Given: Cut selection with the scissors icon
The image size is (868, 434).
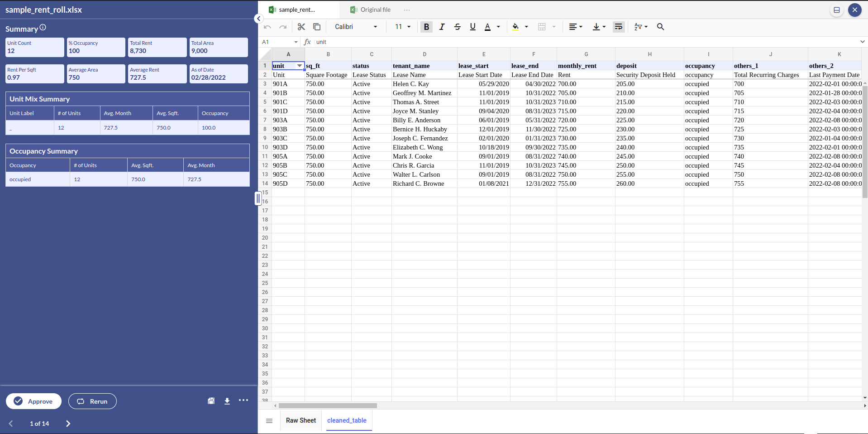Looking at the screenshot, I should coord(301,27).
